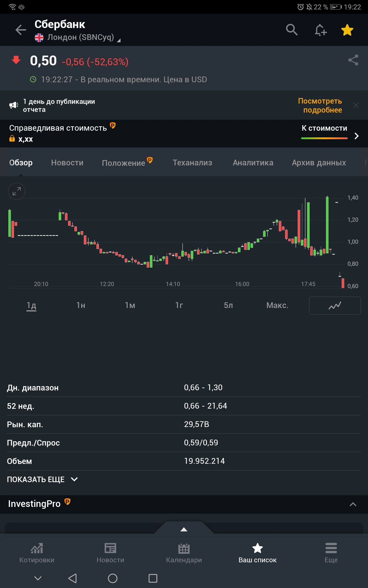Select the Макс. chart period
Image resolution: width=368 pixels, height=588 pixels.
click(x=277, y=305)
